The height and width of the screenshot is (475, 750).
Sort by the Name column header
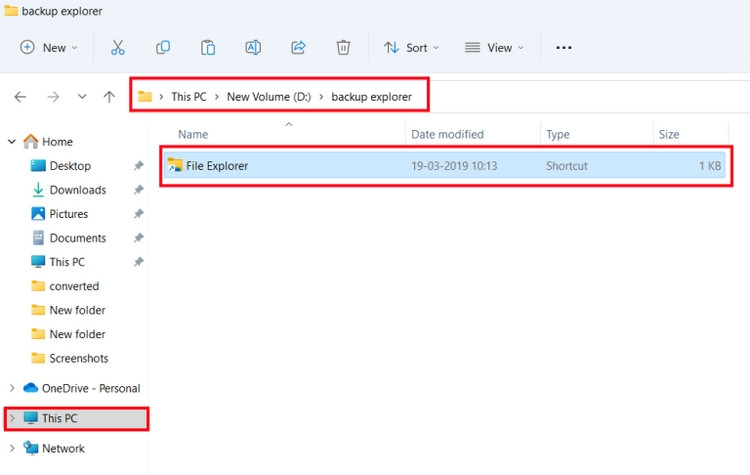tap(193, 134)
